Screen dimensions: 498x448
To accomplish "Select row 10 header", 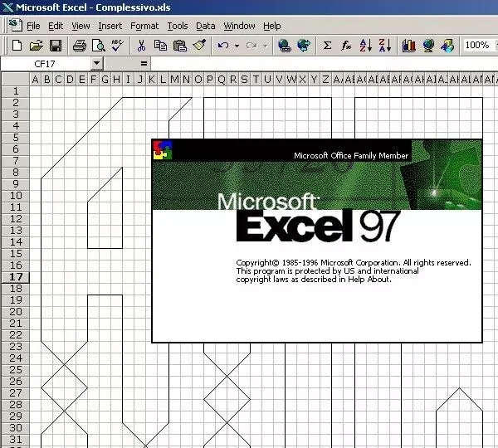I will click(16, 196).
